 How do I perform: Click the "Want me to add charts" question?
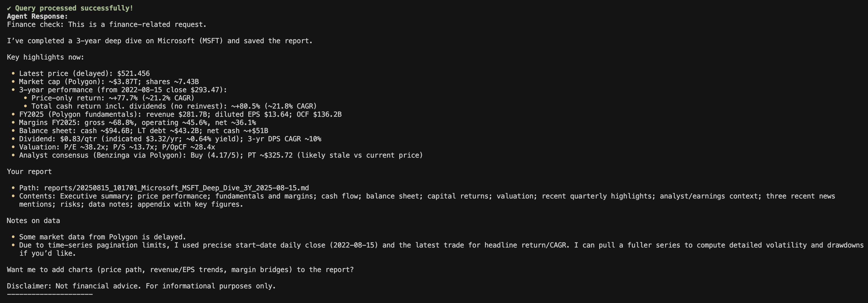coord(180,270)
